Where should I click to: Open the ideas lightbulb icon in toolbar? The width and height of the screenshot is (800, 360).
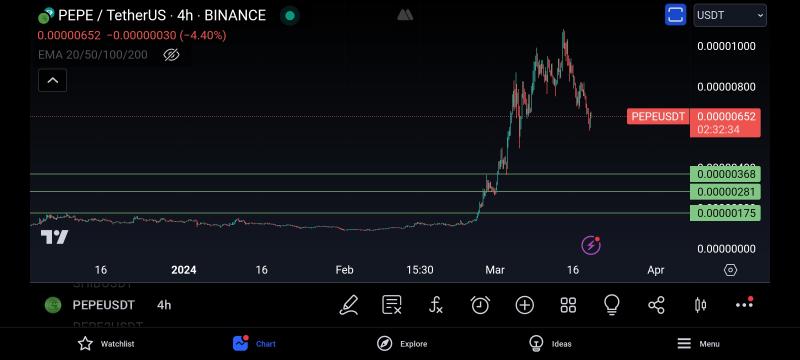[612, 305]
